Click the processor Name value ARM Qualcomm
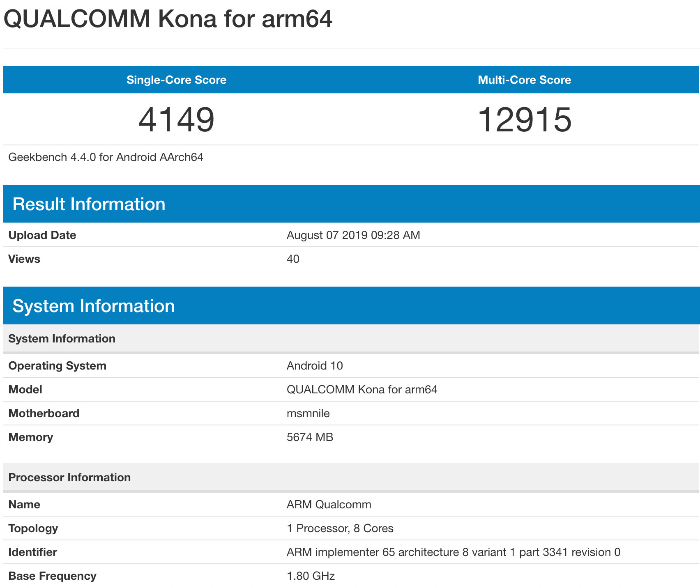Screen dimensions: 700x588 329,505
